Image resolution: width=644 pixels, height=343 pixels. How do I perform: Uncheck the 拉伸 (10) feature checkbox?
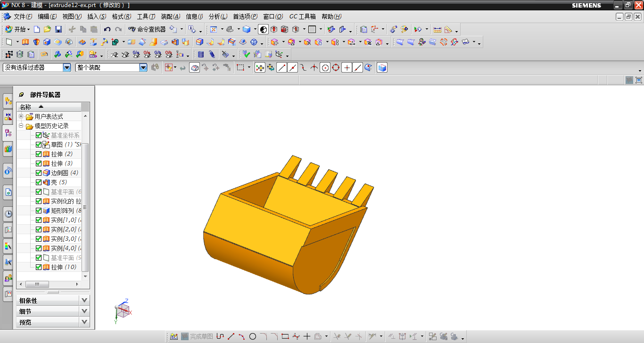pos(39,267)
